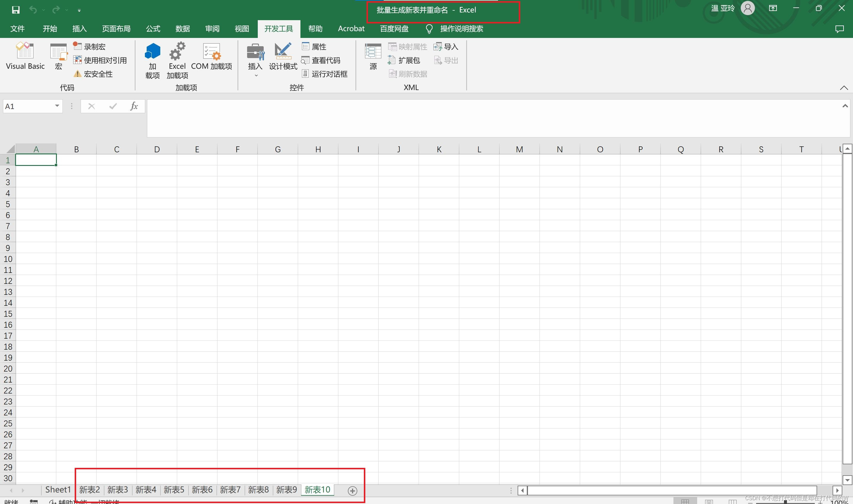Open the Visual Basic editor

(x=25, y=56)
